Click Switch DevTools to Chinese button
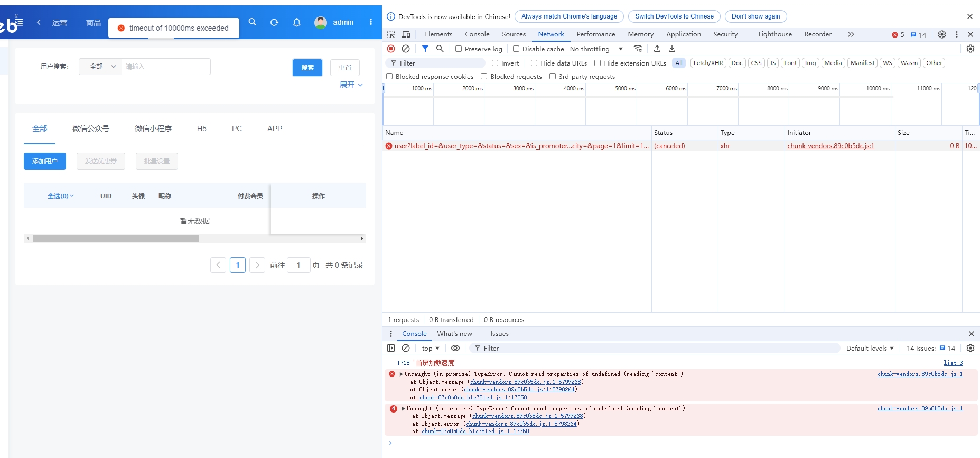 pyautogui.click(x=674, y=16)
